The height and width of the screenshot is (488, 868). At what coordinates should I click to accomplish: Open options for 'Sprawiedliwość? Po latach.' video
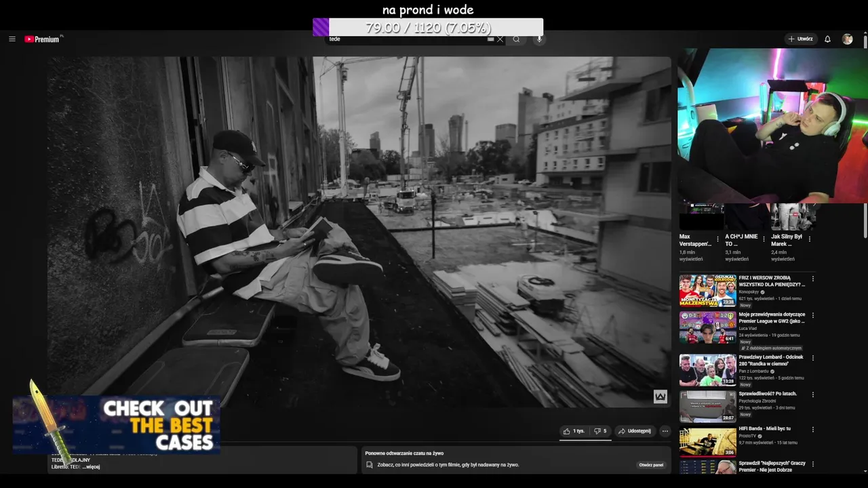[x=813, y=394]
